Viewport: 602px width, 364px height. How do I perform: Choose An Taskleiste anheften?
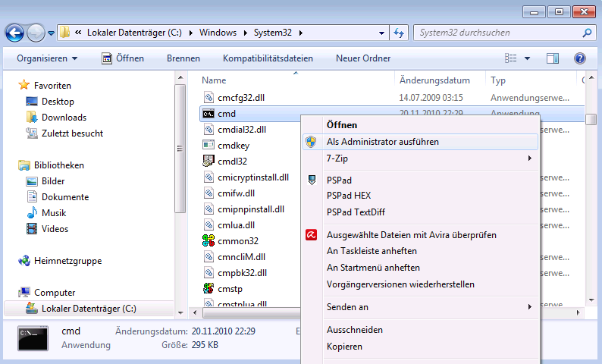click(420, 251)
